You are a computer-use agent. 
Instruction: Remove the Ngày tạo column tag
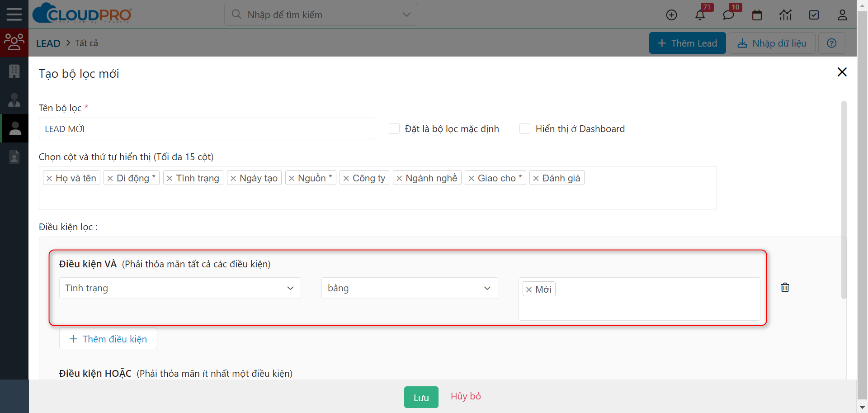pyautogui.click(x=233, y=178)
